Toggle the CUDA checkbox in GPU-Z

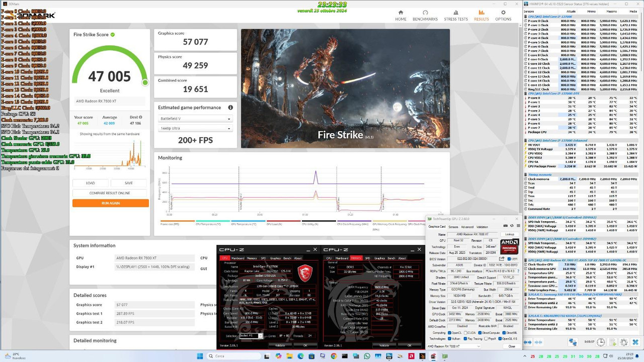(x=466, y=333)
